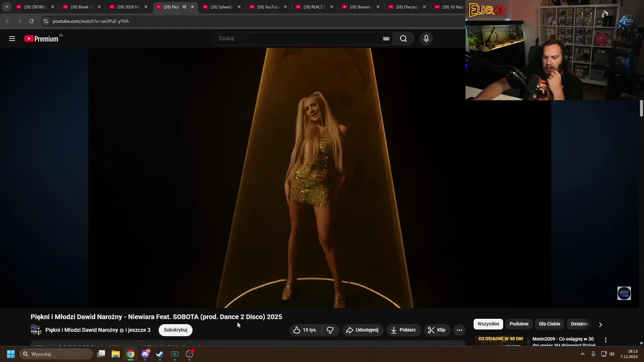Viewport: 644px width, 362px height.
Task: Go forward in browser history
Action: 19,21
